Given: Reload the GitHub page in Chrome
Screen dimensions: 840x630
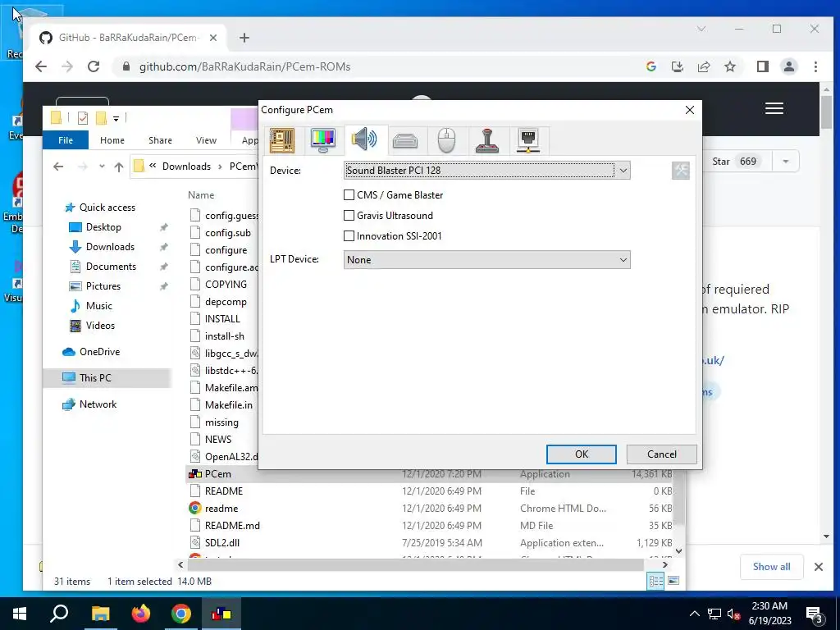Looking at the screenshot, I should pyautogui.click(x=94, y=66).
